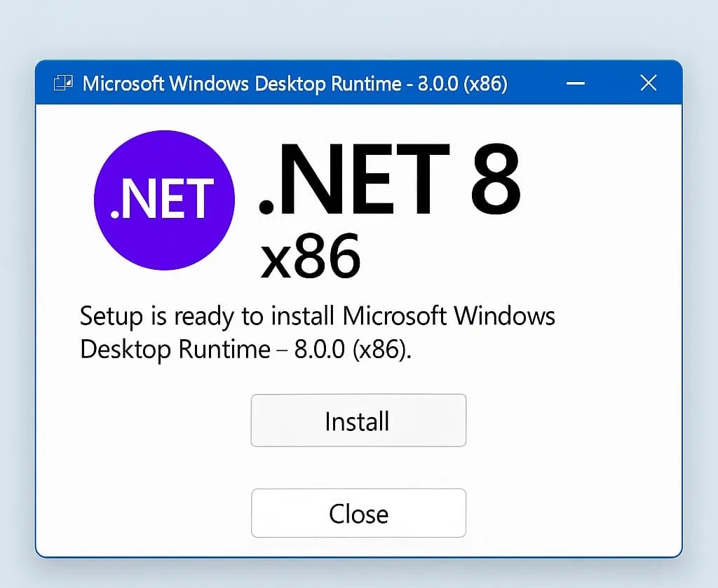Select the window title text in the title bar
718x588 pixels.
click(295, 83)
